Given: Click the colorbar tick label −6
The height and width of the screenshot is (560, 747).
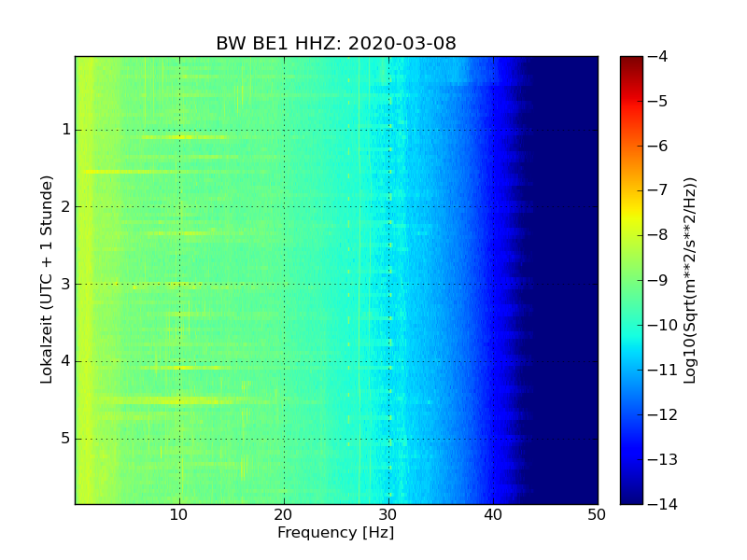Looking at the screenshot, I should pos(658,146).
